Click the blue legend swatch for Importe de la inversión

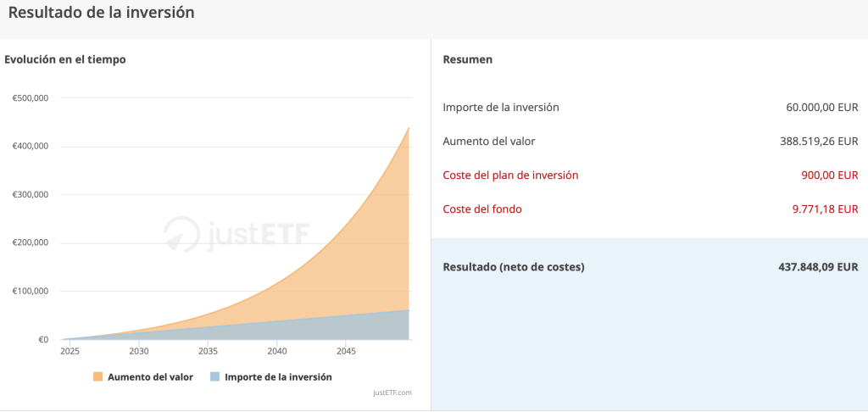coord(214,376)
